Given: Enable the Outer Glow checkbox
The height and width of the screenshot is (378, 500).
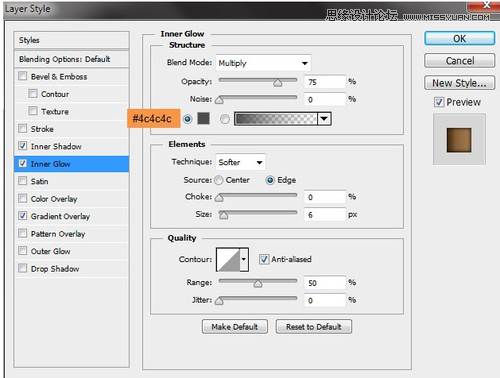Looking at the screenshot, I should point(23,251).
